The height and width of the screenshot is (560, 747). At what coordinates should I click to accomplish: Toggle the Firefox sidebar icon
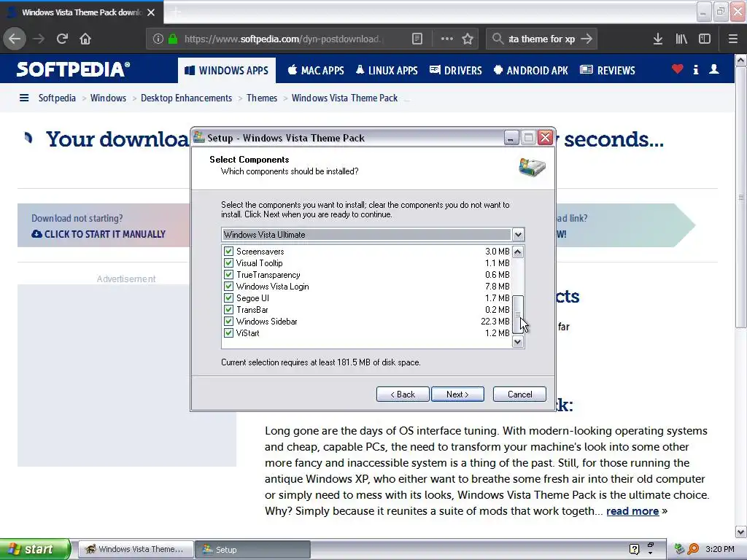[x=705, y=39]
